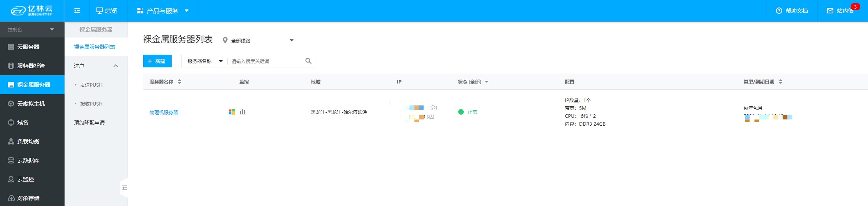Open the 物理机服务器 link
This screenshot has height=206, width=868.
tap(164, 112)
